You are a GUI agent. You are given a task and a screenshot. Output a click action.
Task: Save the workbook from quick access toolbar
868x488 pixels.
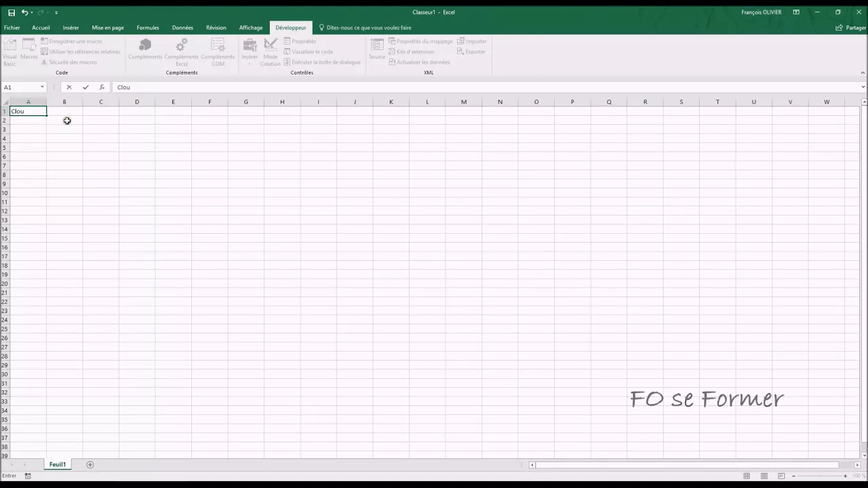(12, 12)
